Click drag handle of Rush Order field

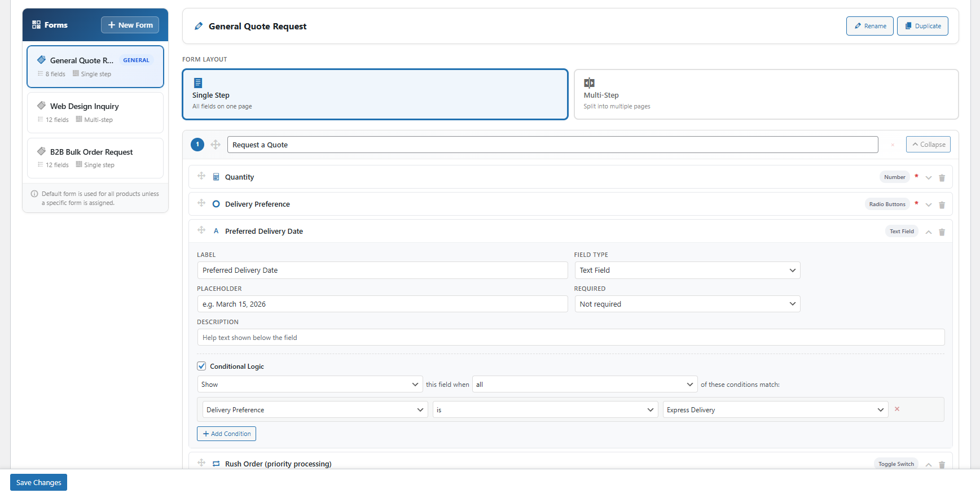(201, 463)
